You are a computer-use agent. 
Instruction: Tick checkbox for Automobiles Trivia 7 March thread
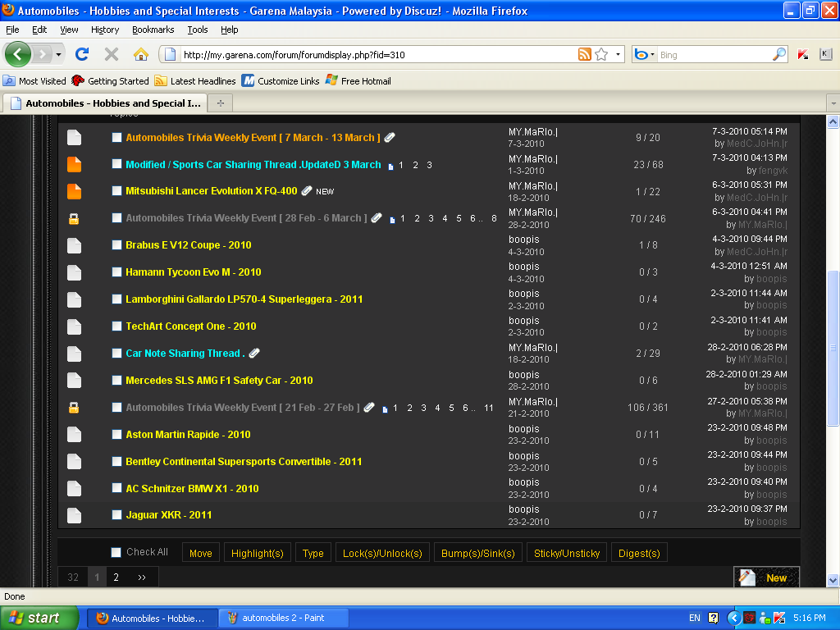click(116, 137)
